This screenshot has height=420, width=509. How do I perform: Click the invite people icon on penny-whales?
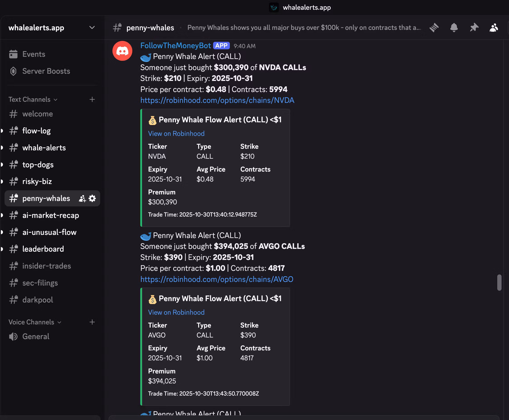pyautogui.click(x=82, y=198)
